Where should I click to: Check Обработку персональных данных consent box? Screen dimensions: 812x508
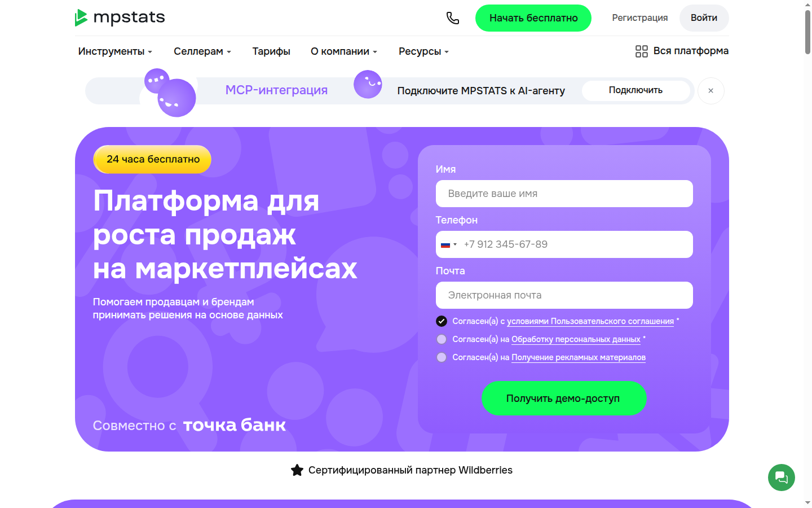coord(442,339)
